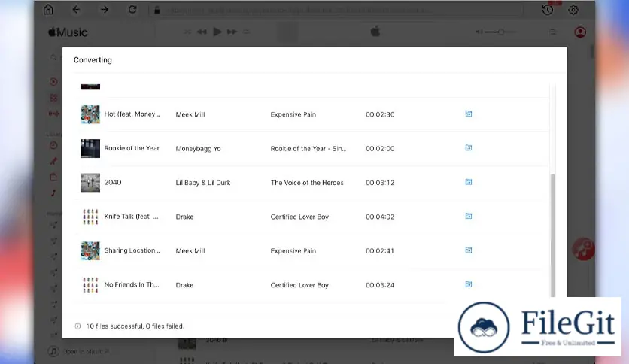Open the settings gear
629x364 pixels.
(x=573, y=10)
